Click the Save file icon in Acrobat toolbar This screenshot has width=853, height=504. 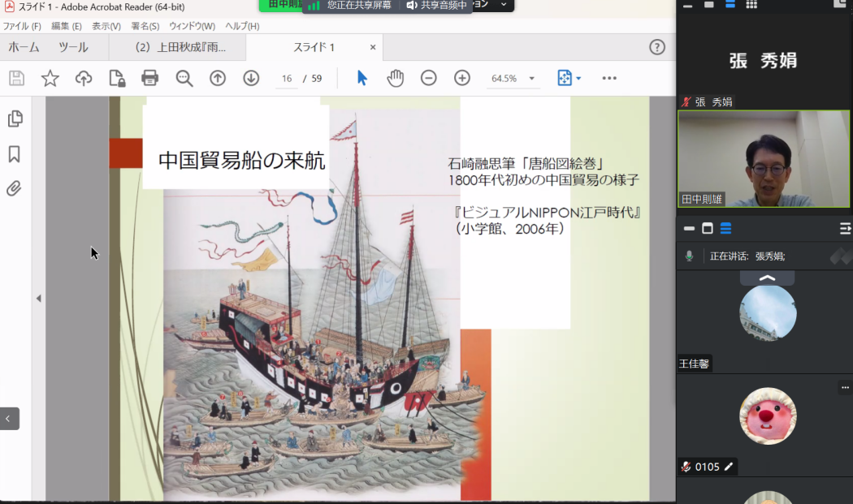click(x=17, y=78)
